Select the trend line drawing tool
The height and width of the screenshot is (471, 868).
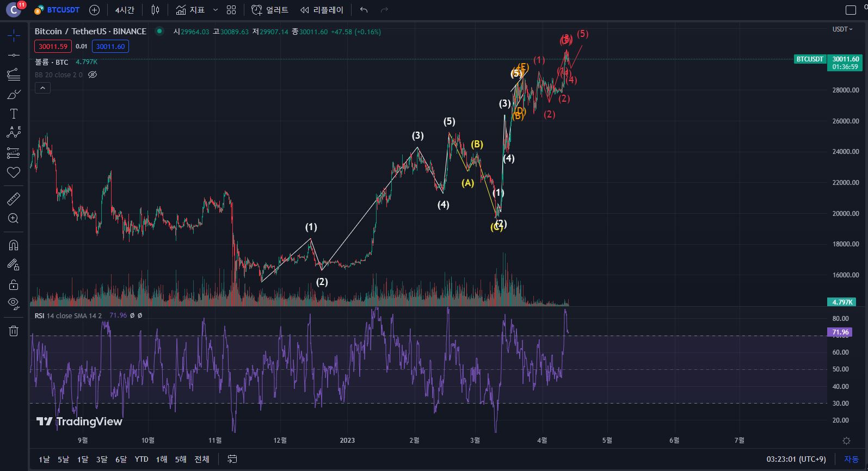[x=14, y=55]
